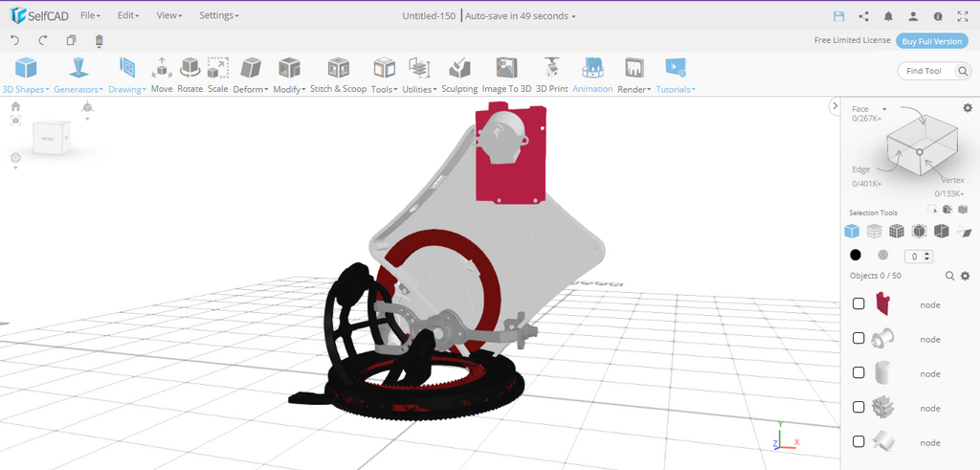Image resolution: width=980 pixels, height=470 pixels.
Task: Check the last node checkbox in list
Action: coord(858,441)
